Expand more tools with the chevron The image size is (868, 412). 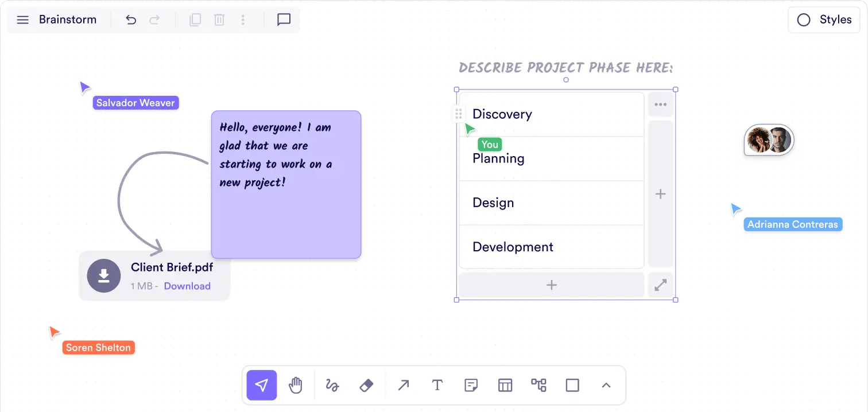pyautogui.click(x=606, y=385)
